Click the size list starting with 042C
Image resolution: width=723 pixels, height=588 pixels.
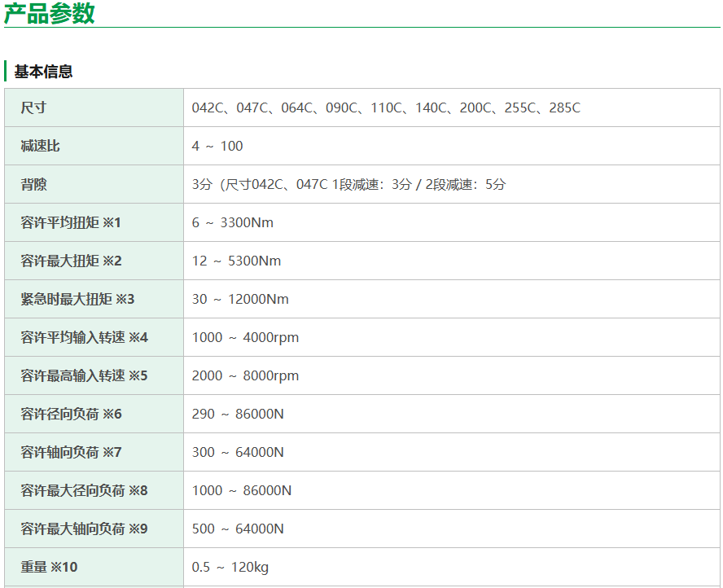[x=386, y=108]
